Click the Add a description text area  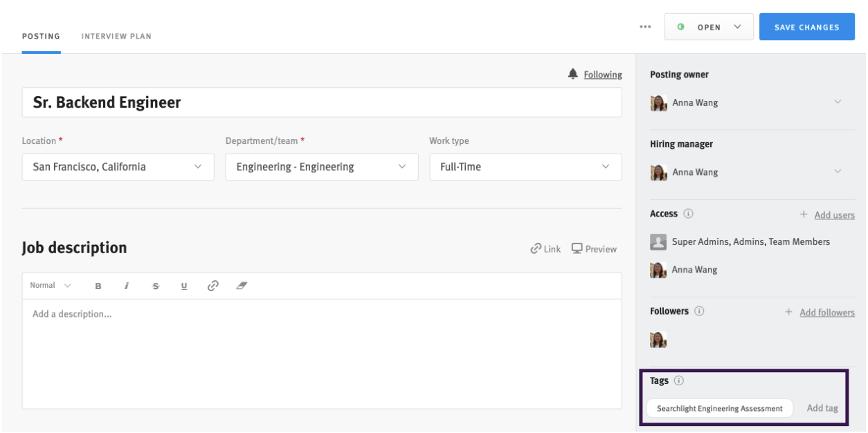(322, 353)
